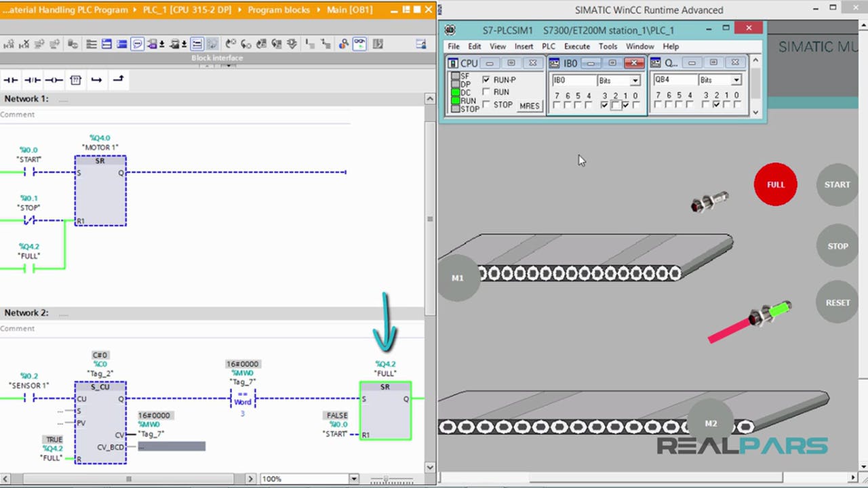This screenshot has height=488, width=868.
Task: Open the 100% zoom level dropdown
Action: (x=353, y=479)
